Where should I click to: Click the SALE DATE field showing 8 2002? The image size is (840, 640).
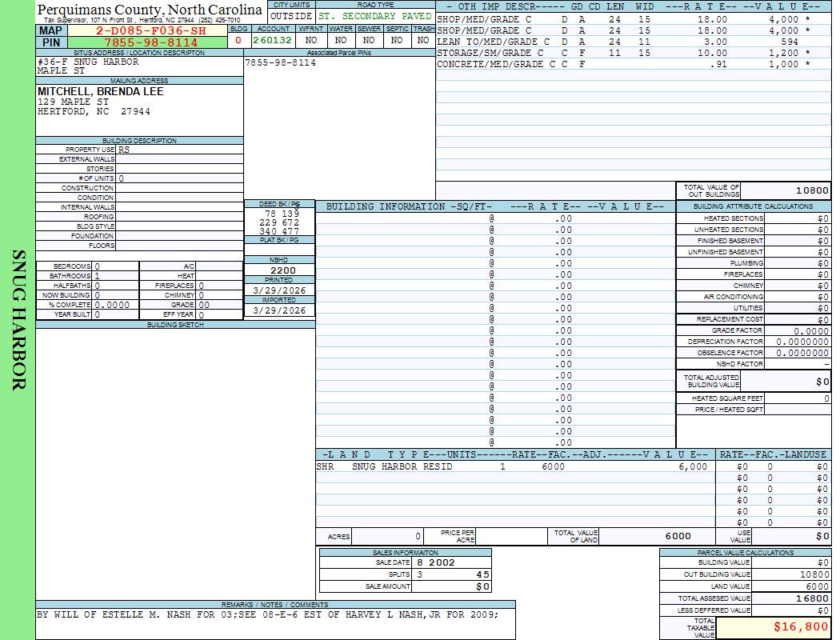(451, 562)
